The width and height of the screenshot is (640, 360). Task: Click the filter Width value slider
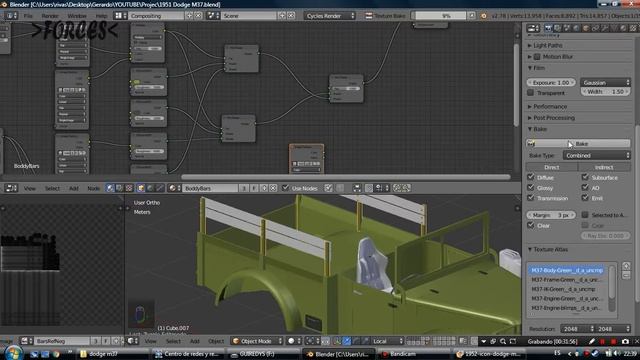tap(605, 92)
